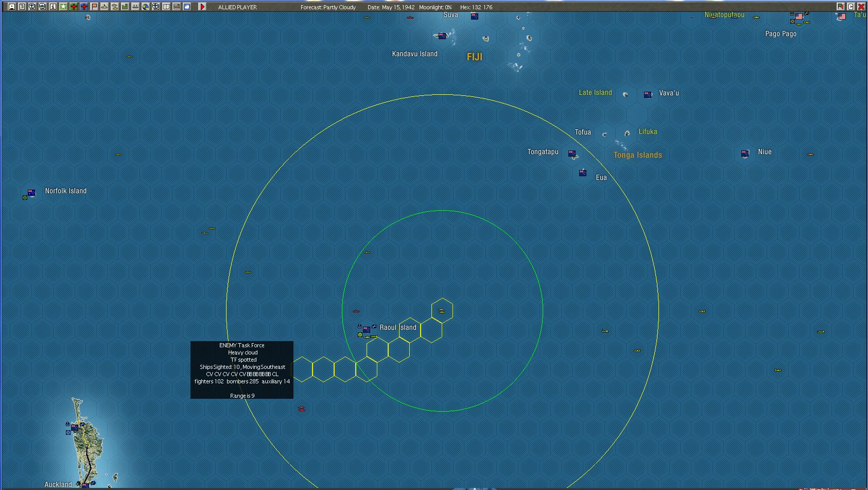
Task: Click the Late Island label
Action: click(596, 93)
